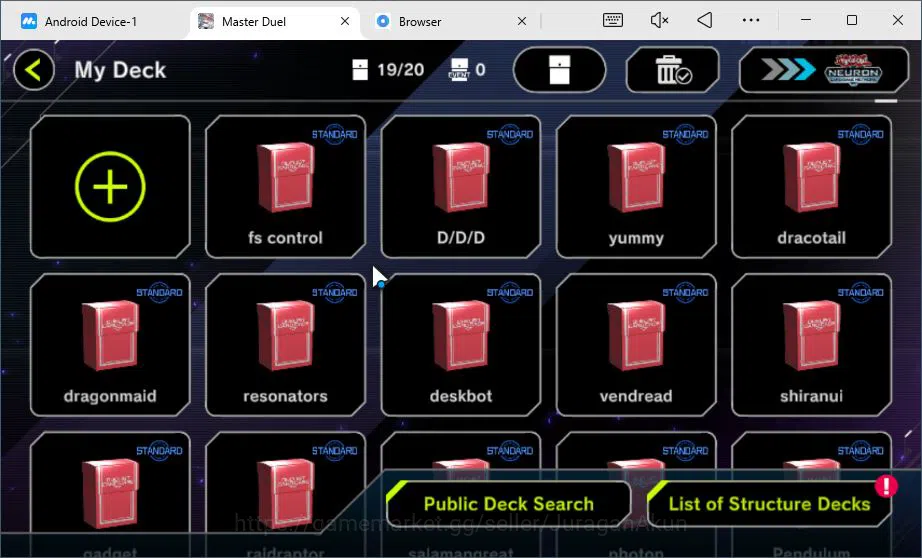Click the Public Deck Search button
The height and width of the screenshot is (558, 922).
coord(509,504)
